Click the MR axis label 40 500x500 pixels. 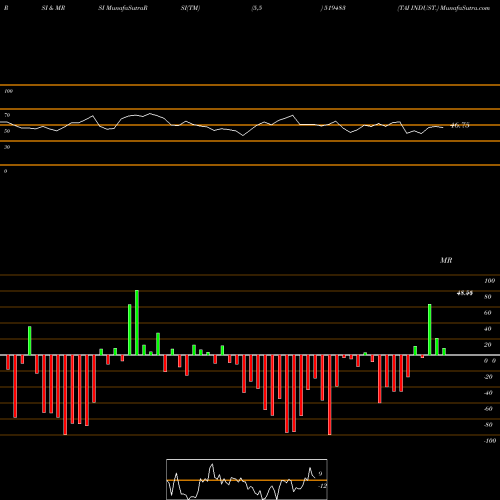(488, 329)
